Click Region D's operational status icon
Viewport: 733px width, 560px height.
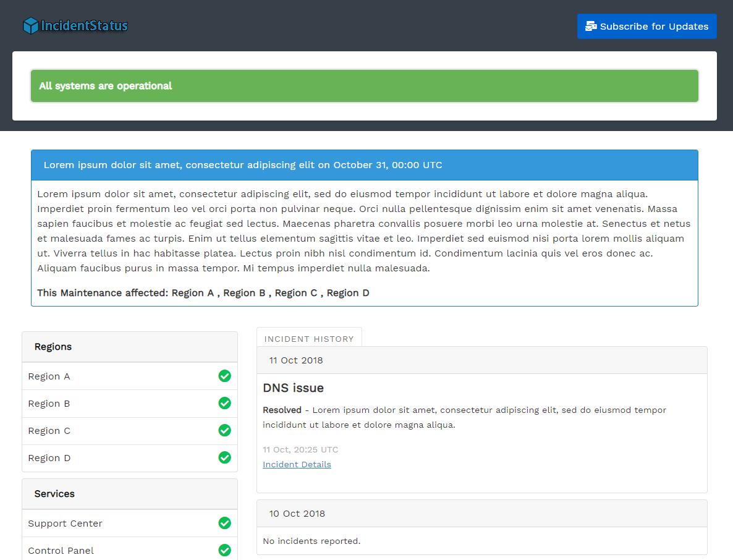[224, 457]
